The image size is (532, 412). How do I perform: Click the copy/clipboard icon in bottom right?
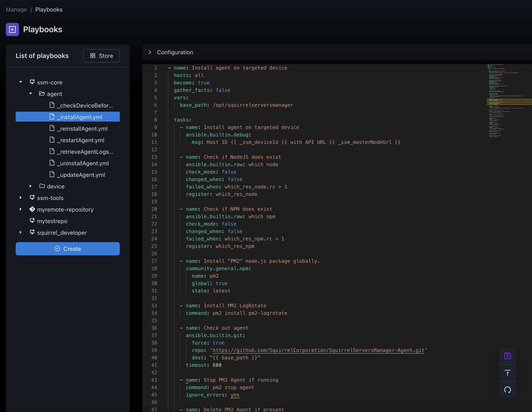(x=507, y=355)
